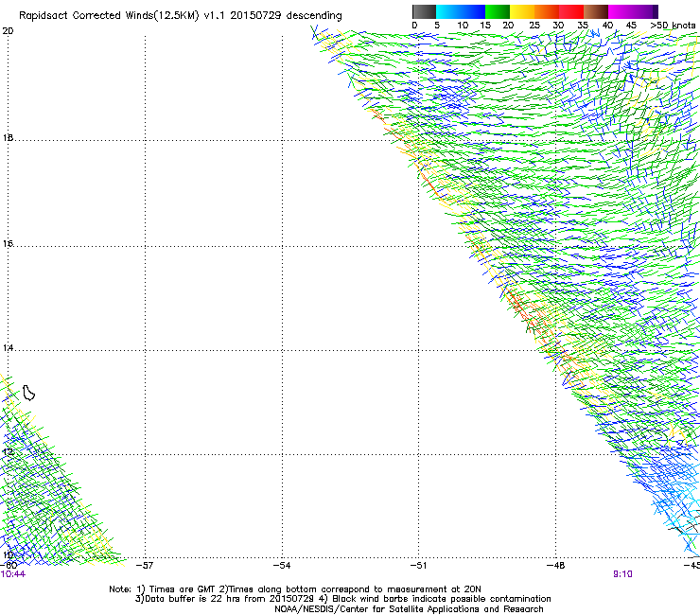Image resolution: width=700 pixels, height=615 pixels.
Task: Click the blue 10-15 knots legend swatch
Action: click(473, 11)
